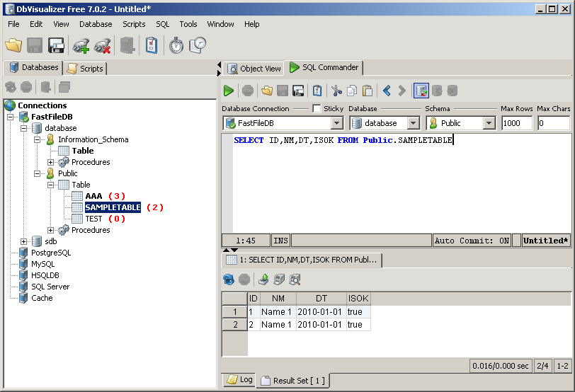Save As icon in SQL Commander toolbar

click(298, 91)
